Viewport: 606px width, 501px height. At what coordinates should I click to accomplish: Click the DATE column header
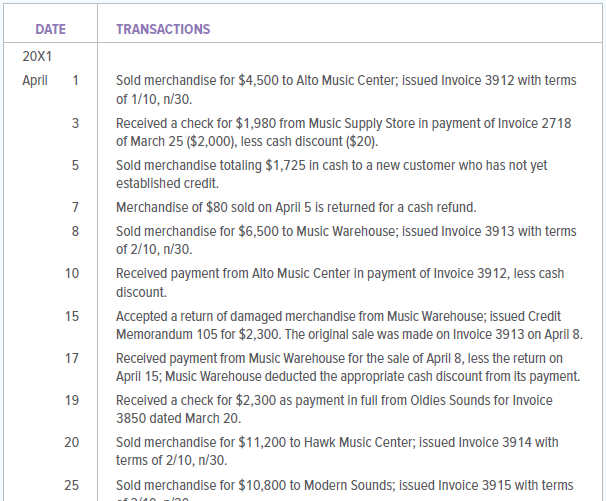point(51,29)
